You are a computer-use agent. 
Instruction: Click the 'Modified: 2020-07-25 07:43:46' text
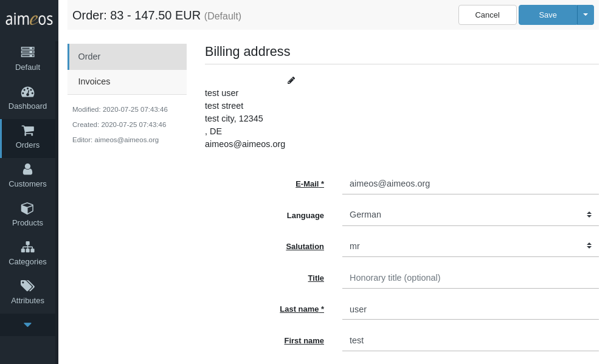[x=120, y=109]
